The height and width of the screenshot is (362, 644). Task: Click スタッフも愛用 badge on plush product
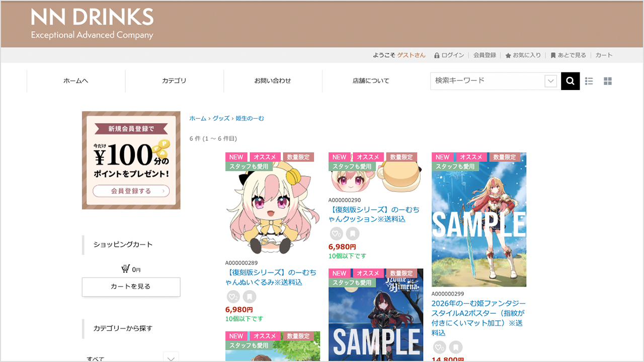(x=249, y=166)
